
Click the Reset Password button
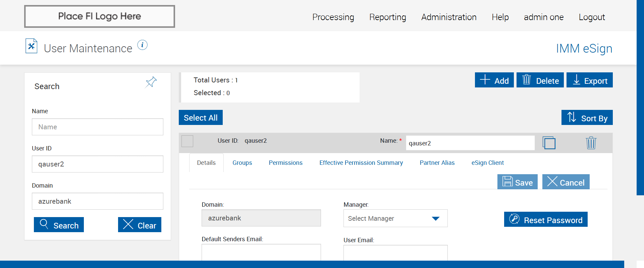545,219
